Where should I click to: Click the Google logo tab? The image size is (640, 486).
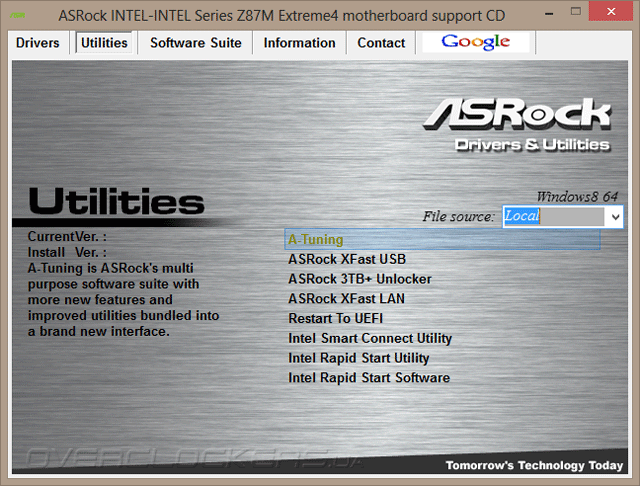[476, 42]
